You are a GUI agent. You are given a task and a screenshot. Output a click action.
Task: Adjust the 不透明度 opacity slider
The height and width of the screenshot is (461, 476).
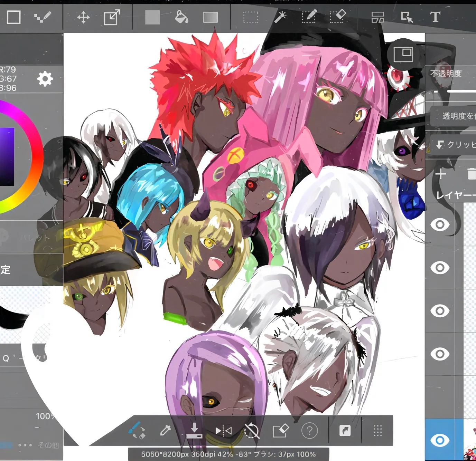point(461,91)
